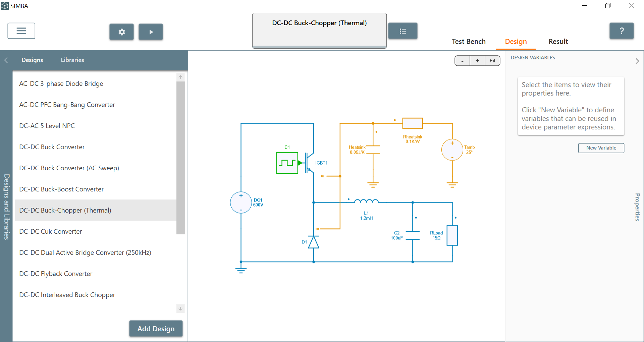Select the C1 square-wave control block
Viewport: 644px width, 342px height.
(x=287, y=163)
